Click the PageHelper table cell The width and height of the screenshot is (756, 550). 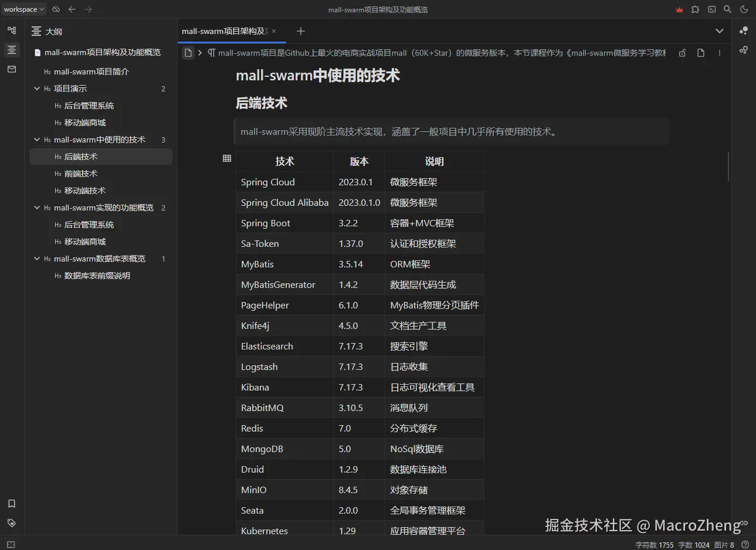pos(284,305)
